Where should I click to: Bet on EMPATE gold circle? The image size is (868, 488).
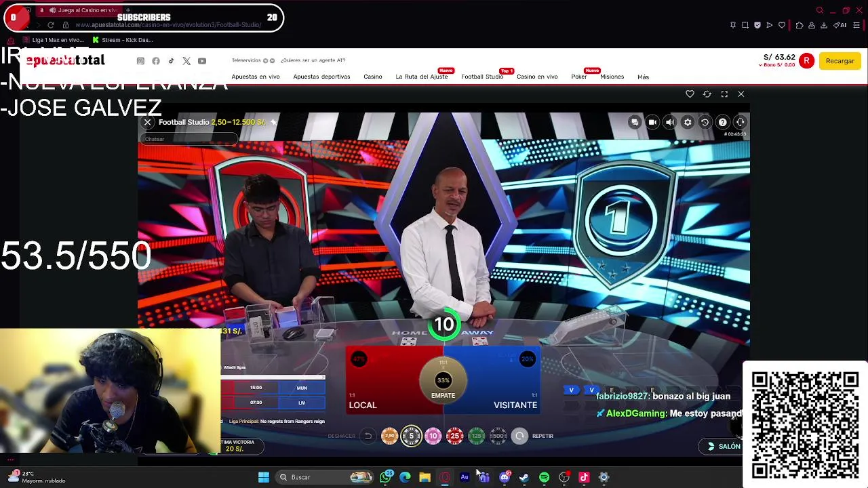pos(443,380)
